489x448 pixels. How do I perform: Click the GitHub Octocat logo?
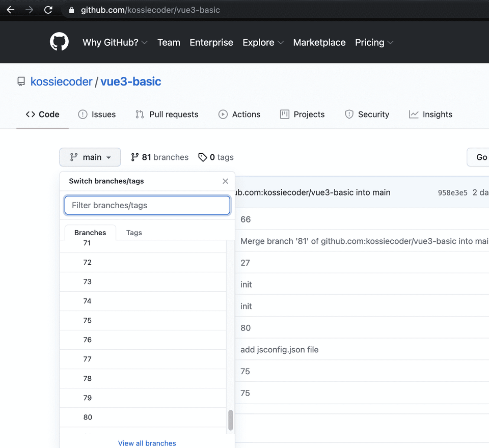(x=59, y=42)
